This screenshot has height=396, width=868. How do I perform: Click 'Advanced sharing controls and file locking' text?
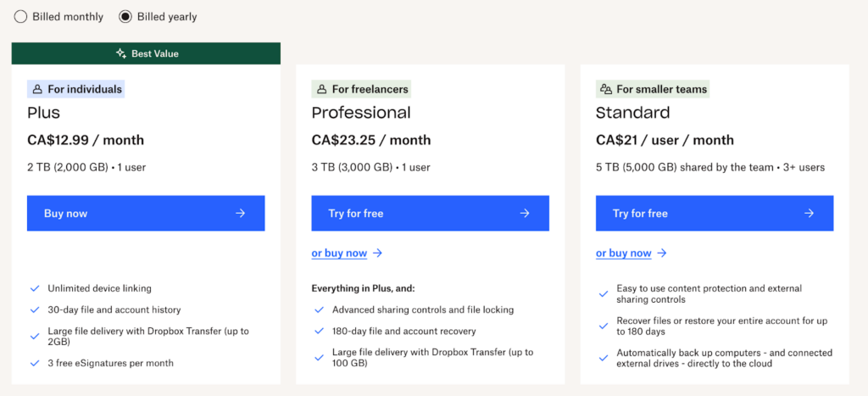(423, 310)
